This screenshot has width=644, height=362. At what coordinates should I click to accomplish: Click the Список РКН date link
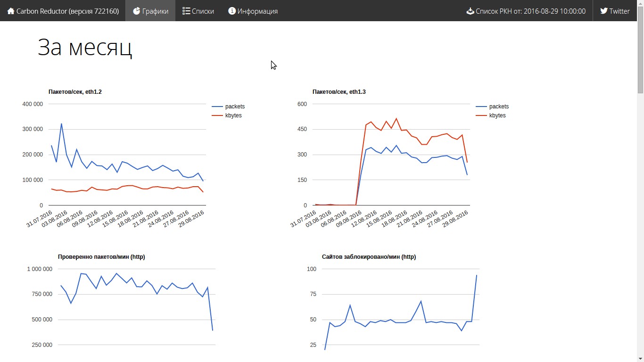click(x=530, y=11)
